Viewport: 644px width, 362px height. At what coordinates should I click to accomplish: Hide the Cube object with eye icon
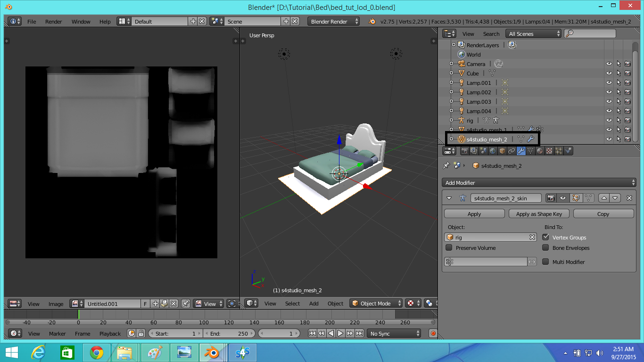coord(609,74)
